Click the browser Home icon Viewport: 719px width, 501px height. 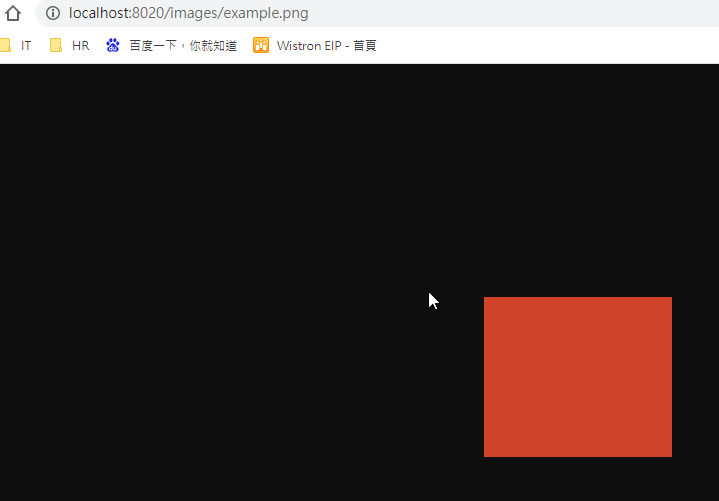tap(13, 13)
